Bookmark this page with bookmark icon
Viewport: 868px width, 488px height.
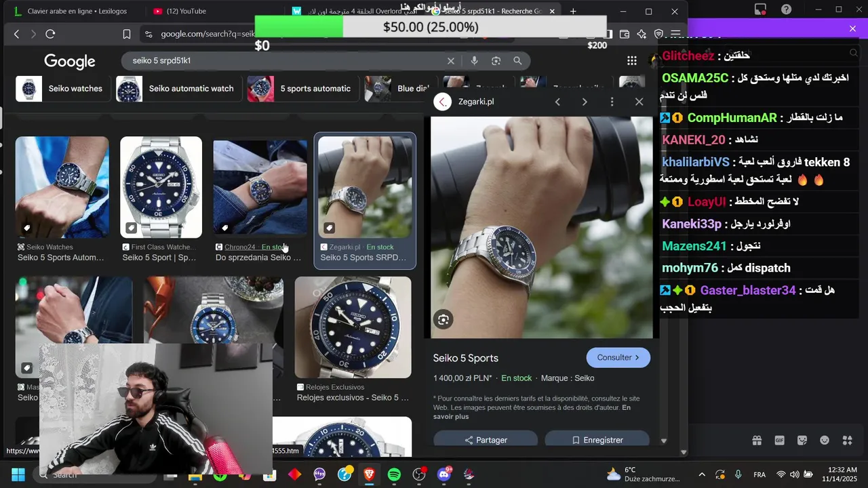click(x=127, y=34)
